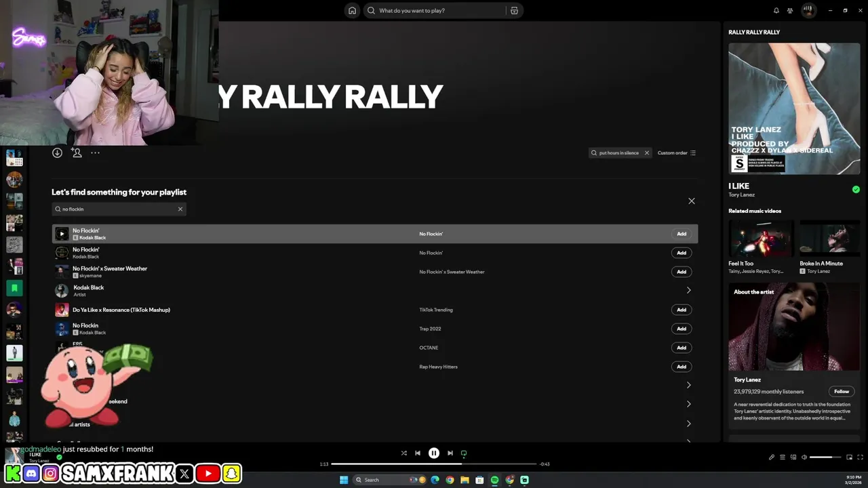Add the track from OCTANE album
The height and width of the screenshot is (488, 868).
pos(682,348)
